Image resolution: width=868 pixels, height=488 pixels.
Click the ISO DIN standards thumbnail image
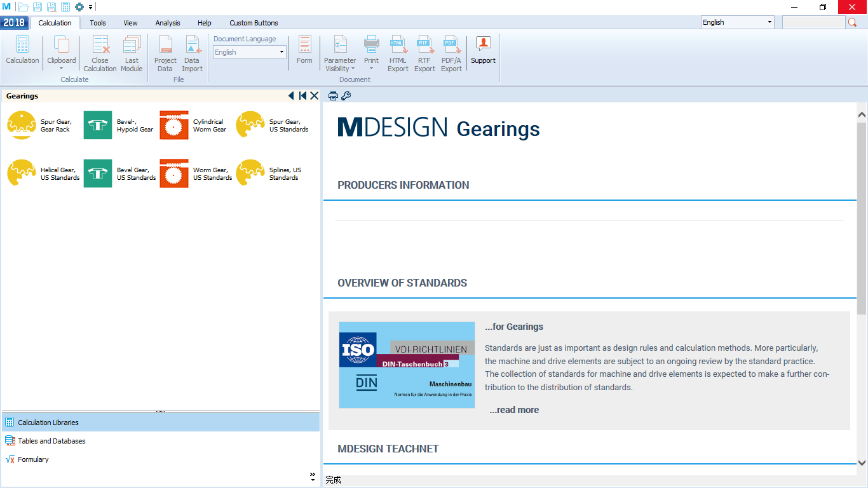point(407,365)
